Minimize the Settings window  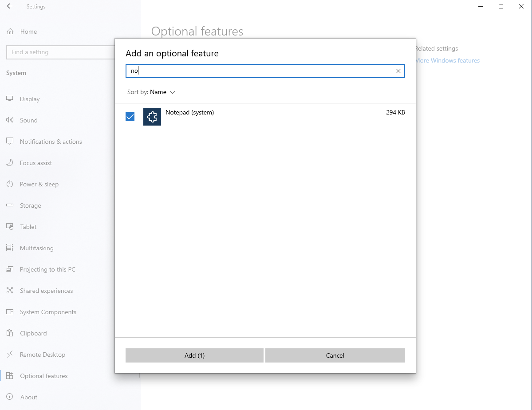(x=481, y=7)
